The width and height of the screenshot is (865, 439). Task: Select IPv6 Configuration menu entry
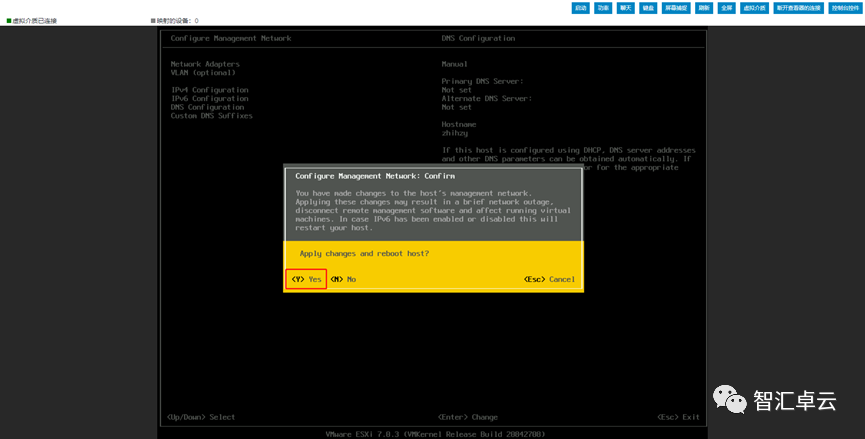coord(210,99)
